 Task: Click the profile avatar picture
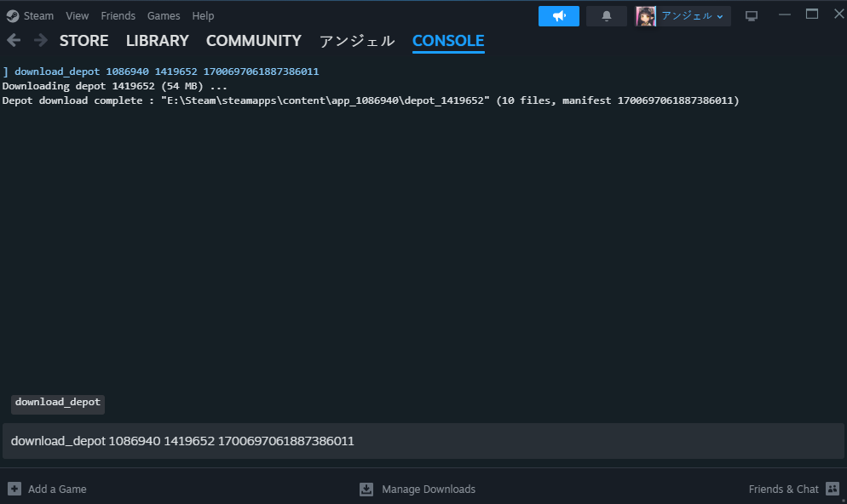646,16
